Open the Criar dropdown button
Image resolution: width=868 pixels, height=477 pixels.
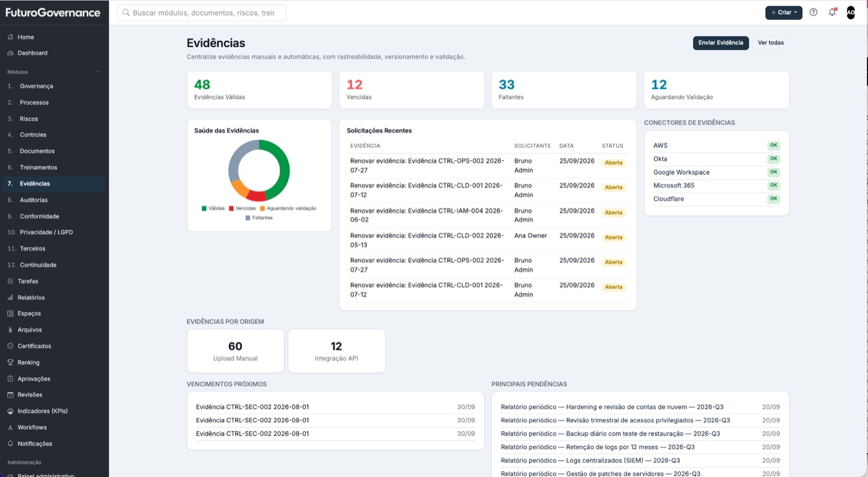784,13
